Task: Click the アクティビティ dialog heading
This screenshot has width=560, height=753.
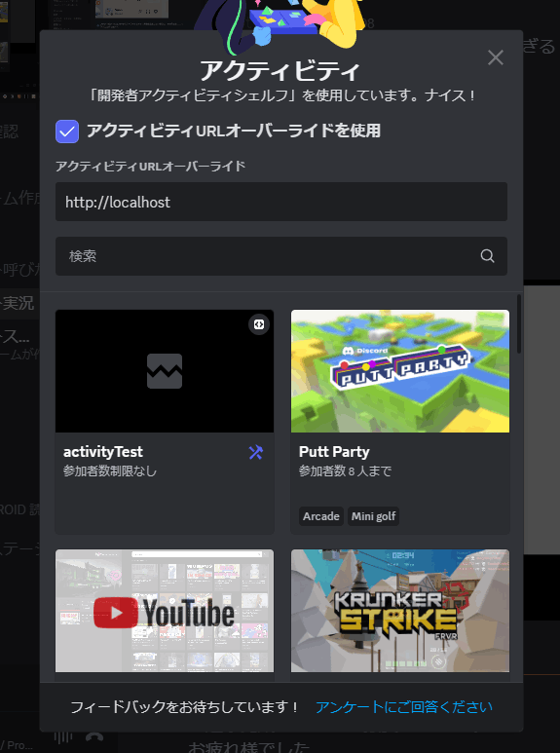Action: point(280,70)
